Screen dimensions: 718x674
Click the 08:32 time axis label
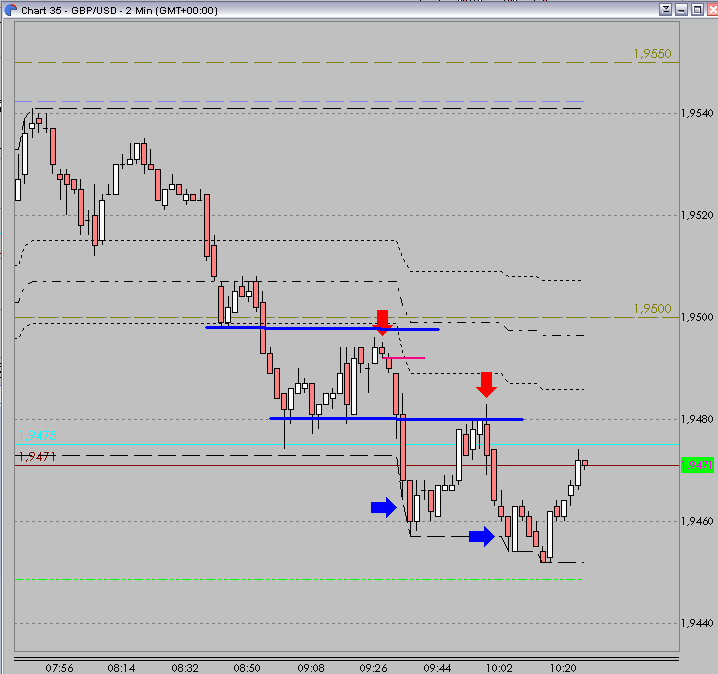click(x=185, y=668)
